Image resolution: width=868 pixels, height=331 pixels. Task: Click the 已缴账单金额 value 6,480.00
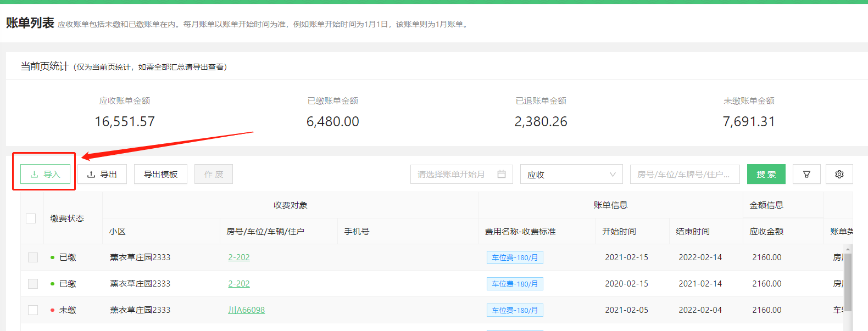(333, 121)
